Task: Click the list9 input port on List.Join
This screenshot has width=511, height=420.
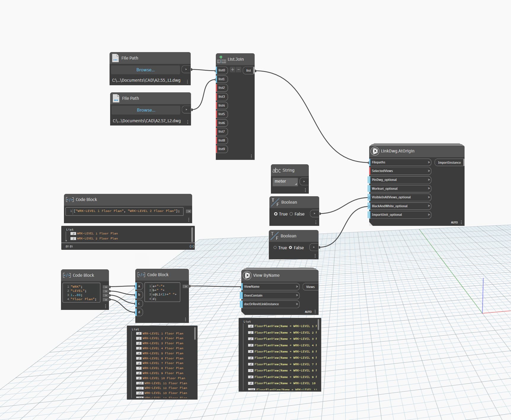Action: pyautogui.click(x=222, y=149)
